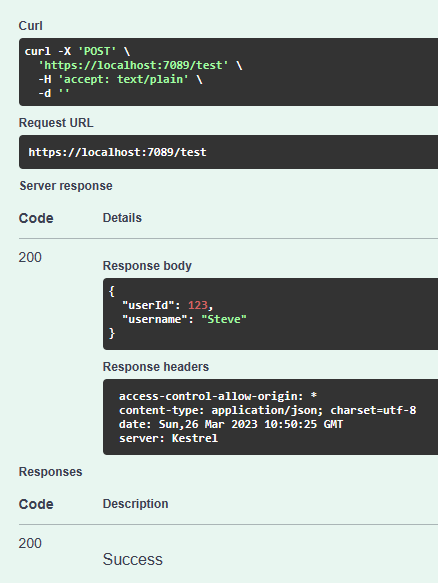Viewport: 438px width, 583px height.
Task: Click the date header line Sun,26 Mar 2023
Action: click(231, 424)
